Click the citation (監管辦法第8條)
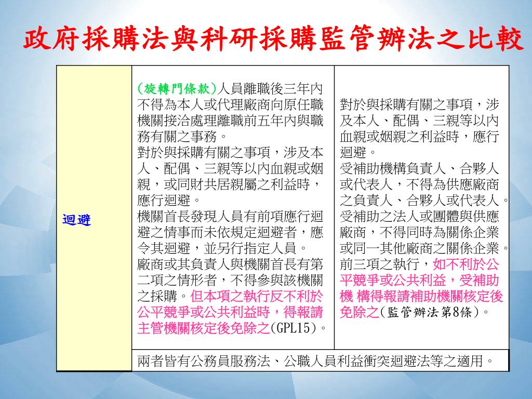Viewport: 532px width, 399px height. [x=431, y=312]
